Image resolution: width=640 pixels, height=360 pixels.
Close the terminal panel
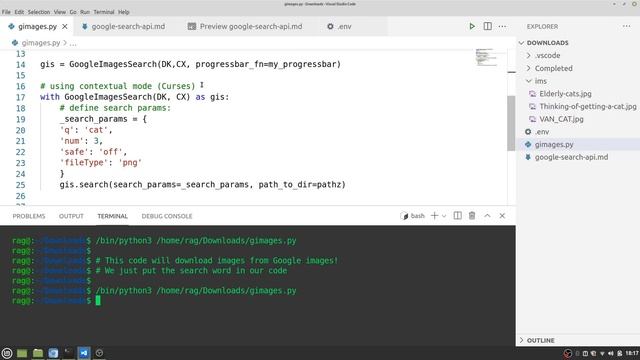tap(502, 216)
